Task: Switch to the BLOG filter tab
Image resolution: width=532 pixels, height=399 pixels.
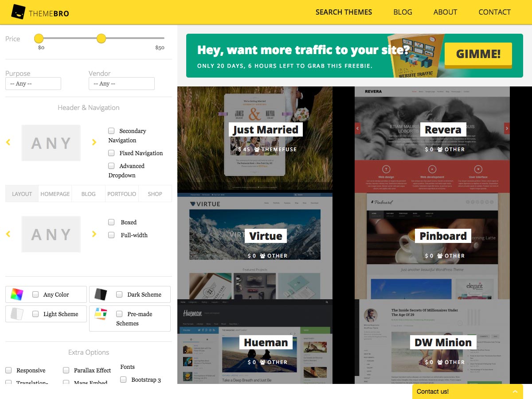Action: coord(88,194)
